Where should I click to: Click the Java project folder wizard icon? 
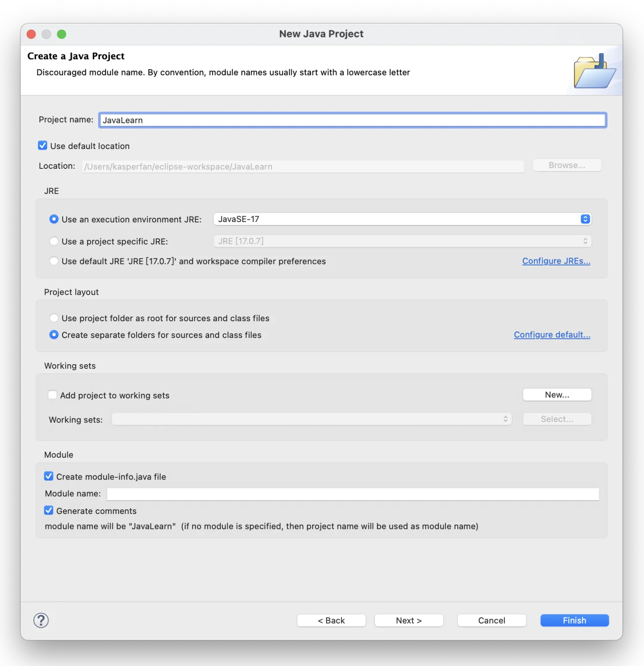coord(594,72)
